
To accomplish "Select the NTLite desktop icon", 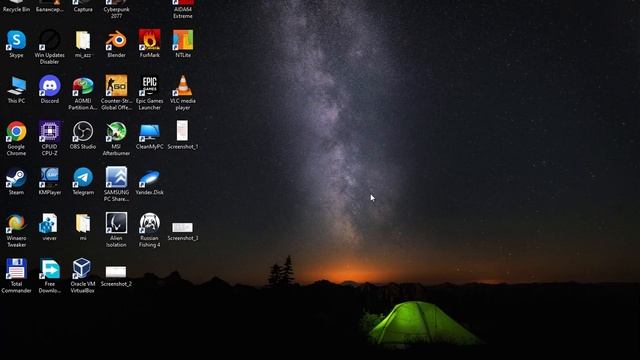I will click(x=182, y=43).
